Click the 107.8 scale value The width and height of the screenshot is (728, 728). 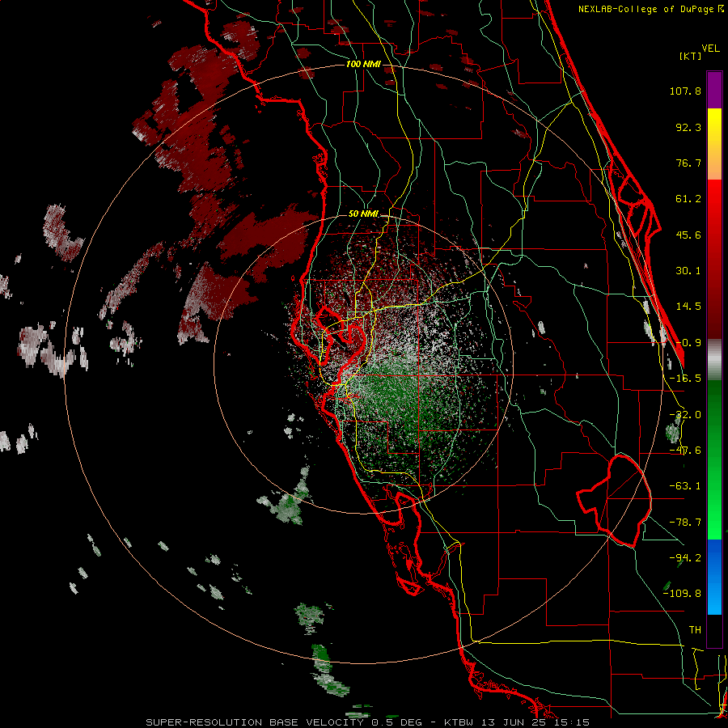tap(685, 91)
